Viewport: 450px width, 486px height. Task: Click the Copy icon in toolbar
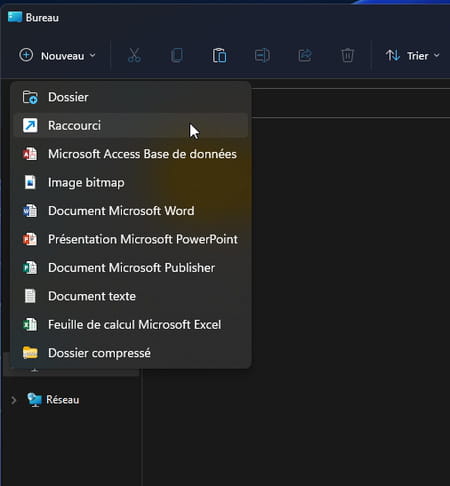177,55
